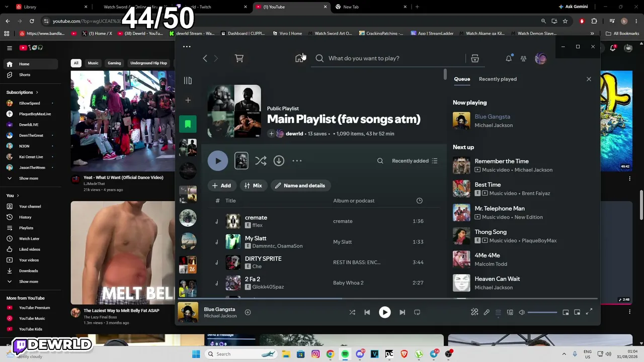The width and height of the screenshot is (644, 362).
Task: Click Ask Gemini in Chrome
Action: coord(573,7)
